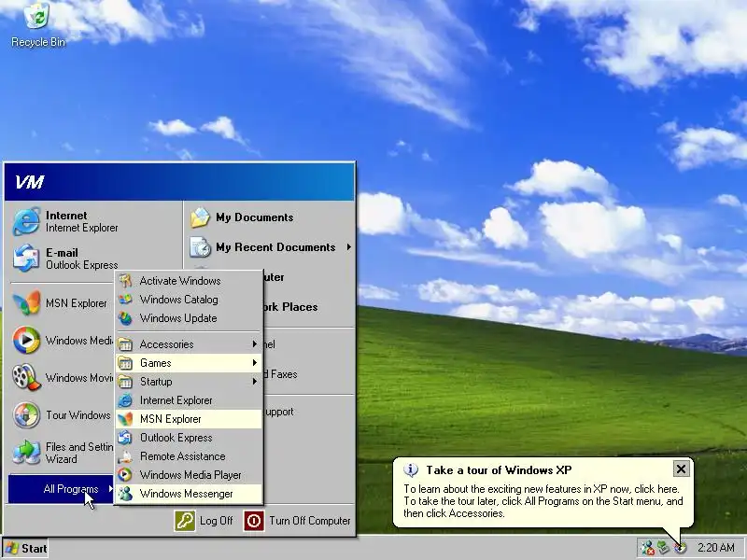Click the 2:20 AM taskbar clock
747x560 pixels.
(716, 548)
